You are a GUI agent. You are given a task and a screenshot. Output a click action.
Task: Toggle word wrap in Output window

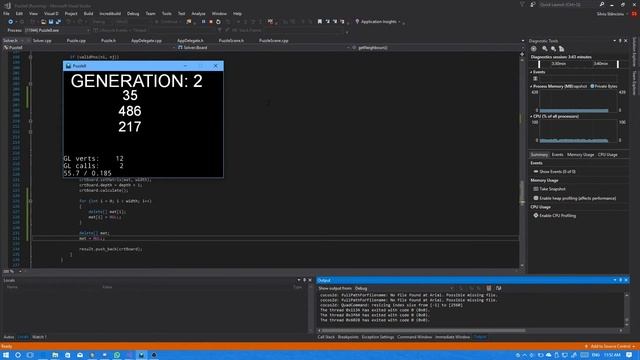[x=498, y=288]
